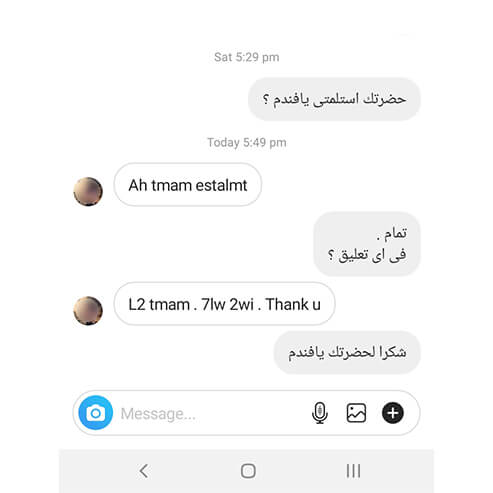Tap the 'حضرتك استلمتى يافندم' sent message
The width and height of the screenshot is (493, 493).
334,99
